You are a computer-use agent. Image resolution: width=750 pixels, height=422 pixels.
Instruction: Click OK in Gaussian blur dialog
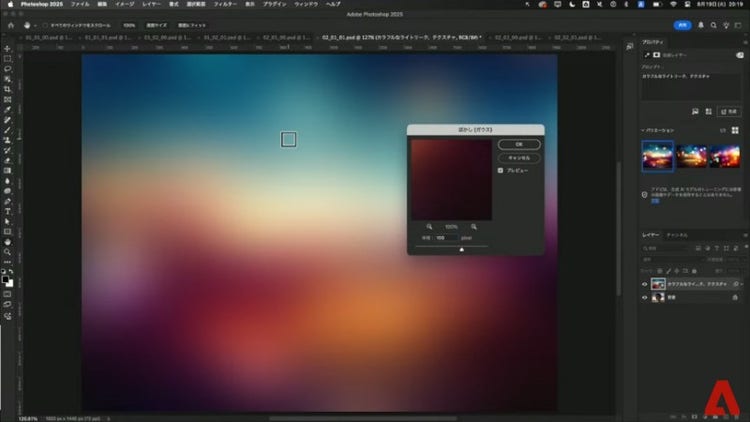tap(518, 144)
